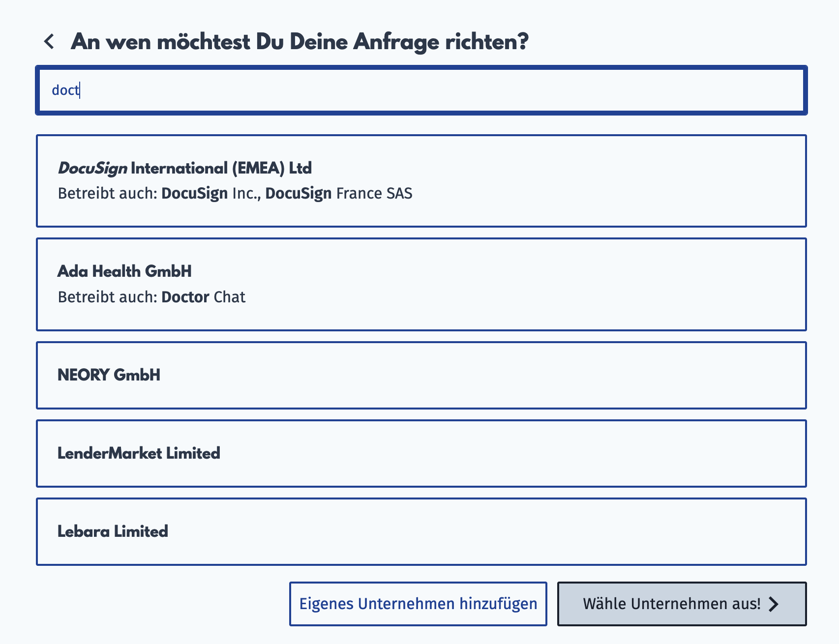Pick NEORY GmbH from the results
Screen dimensions: 839x644
tap(421, 376)
